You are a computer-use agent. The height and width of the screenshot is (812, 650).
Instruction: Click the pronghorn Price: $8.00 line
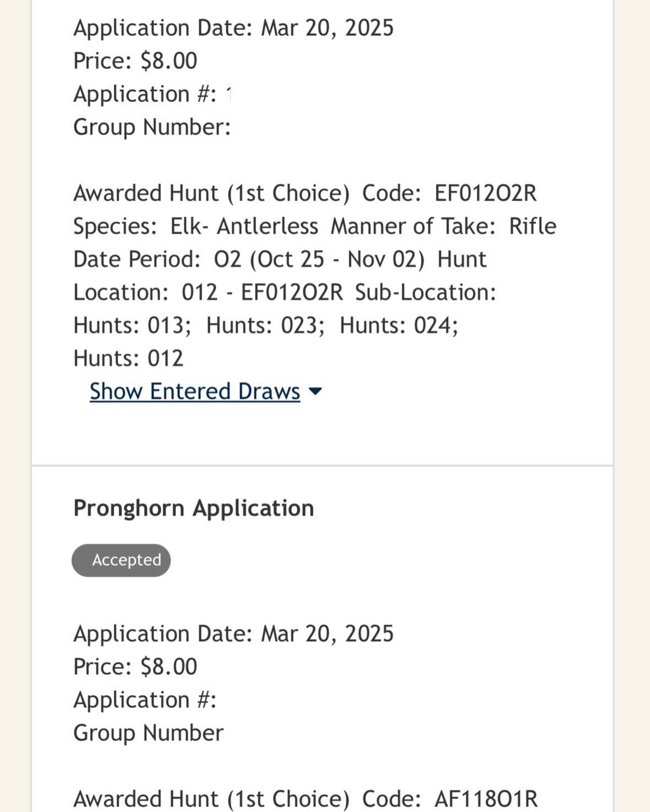point(135,667)
